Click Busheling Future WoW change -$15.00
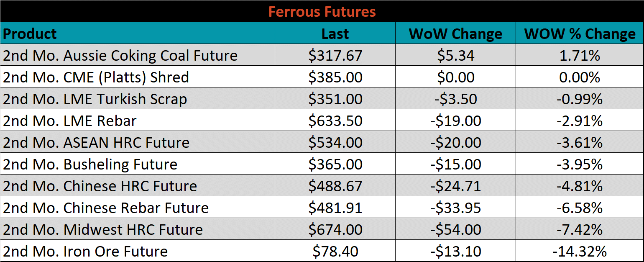Image resolution: width=644 pixels, height=262 pixels. point(455,164)
